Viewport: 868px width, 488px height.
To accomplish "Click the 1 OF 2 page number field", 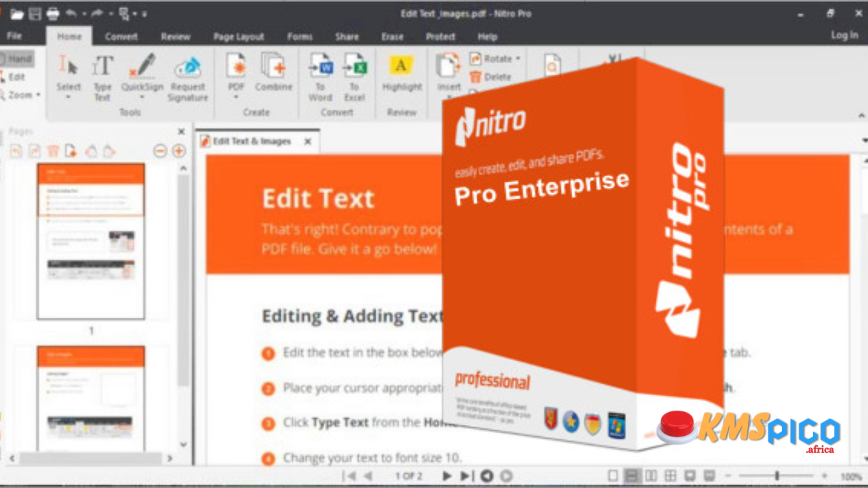I will [x=408, y=476].
